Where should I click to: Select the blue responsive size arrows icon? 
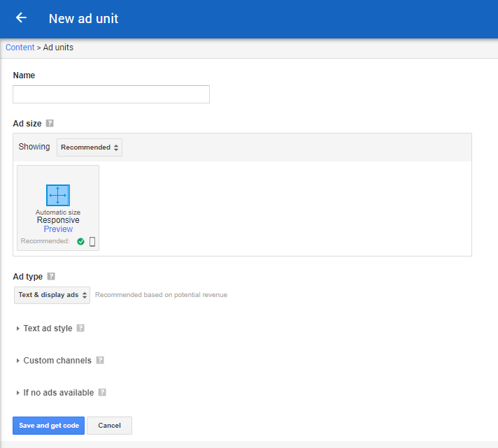[x=58, y=195]
